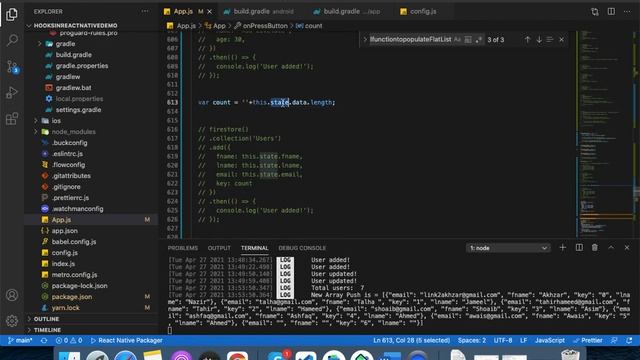
Task: Switch to the PROBLEMS tab
Action: pos(182,248)
